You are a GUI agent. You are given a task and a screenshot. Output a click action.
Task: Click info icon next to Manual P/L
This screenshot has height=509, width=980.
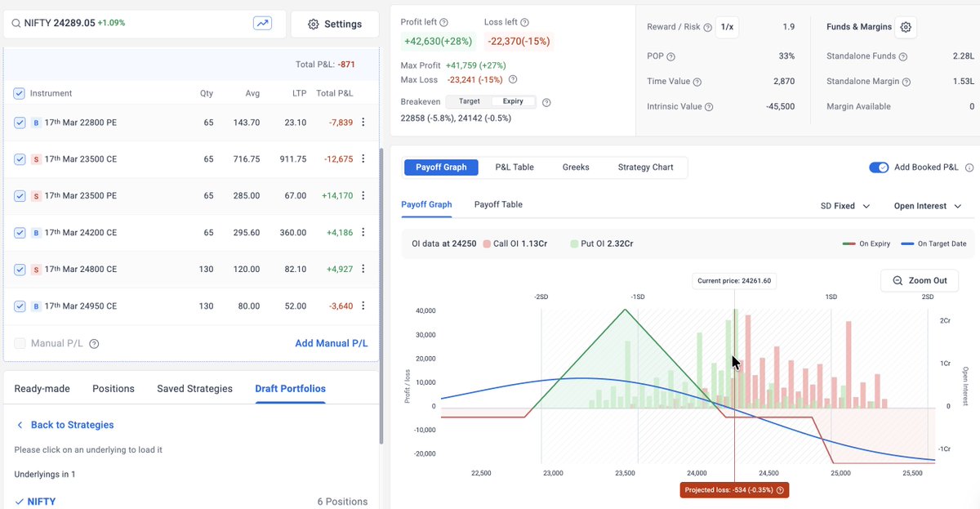94,344
